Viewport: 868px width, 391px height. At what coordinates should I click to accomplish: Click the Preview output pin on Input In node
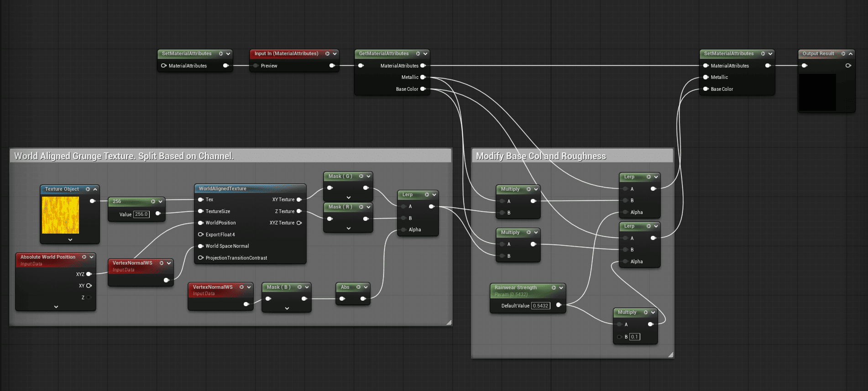(332, 66)
